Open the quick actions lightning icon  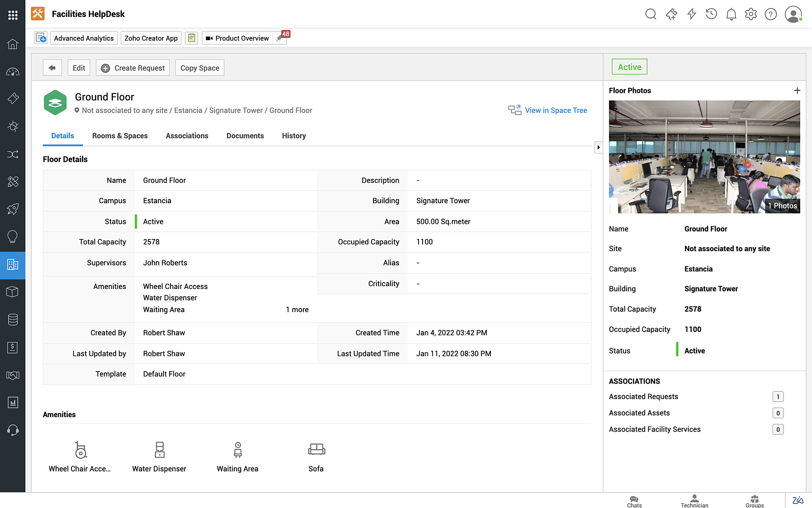coord(691,14)
